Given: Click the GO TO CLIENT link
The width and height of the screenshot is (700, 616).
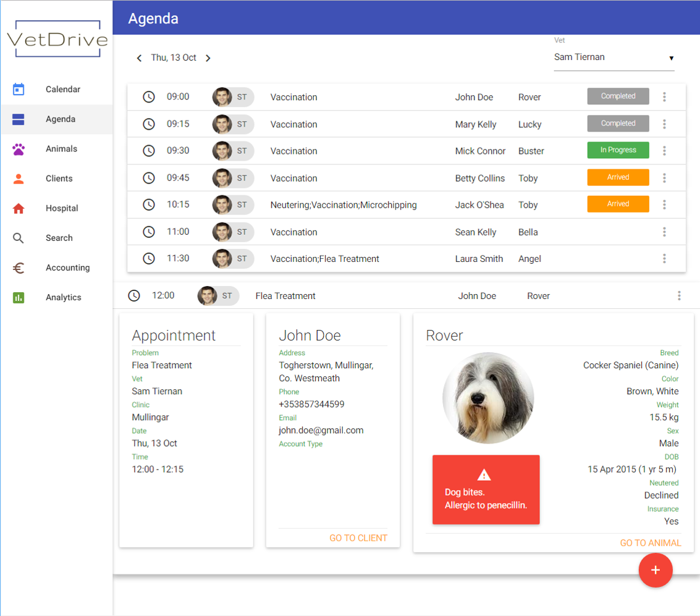Looking at the screenshot, I should [x=358, y=538].
